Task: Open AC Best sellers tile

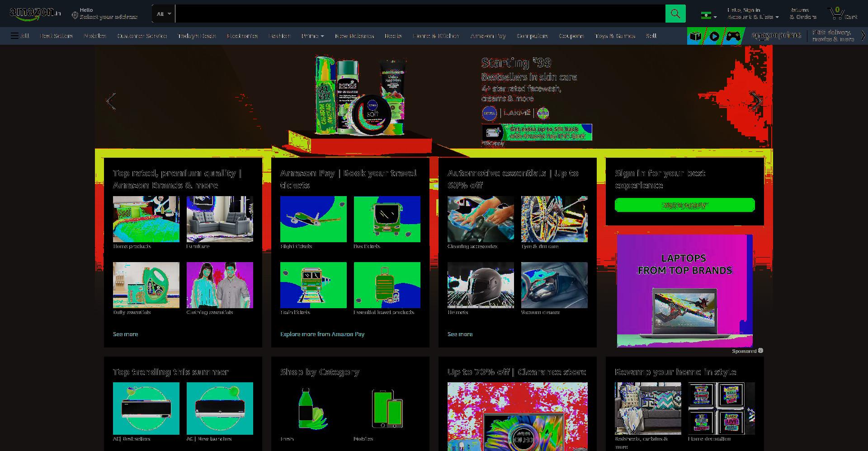Action: [146, 409]
